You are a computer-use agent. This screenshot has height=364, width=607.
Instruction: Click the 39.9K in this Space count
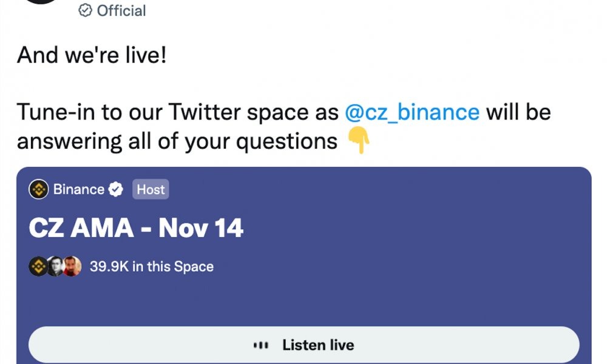pyautogui.click(x=152, y=266)
